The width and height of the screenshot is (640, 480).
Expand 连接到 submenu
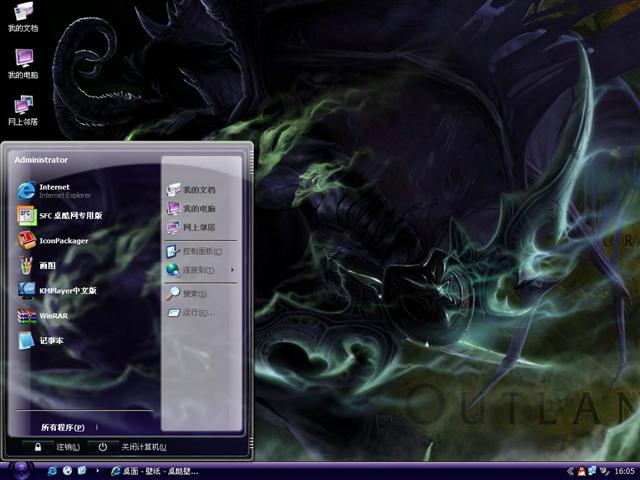[200, 270]
